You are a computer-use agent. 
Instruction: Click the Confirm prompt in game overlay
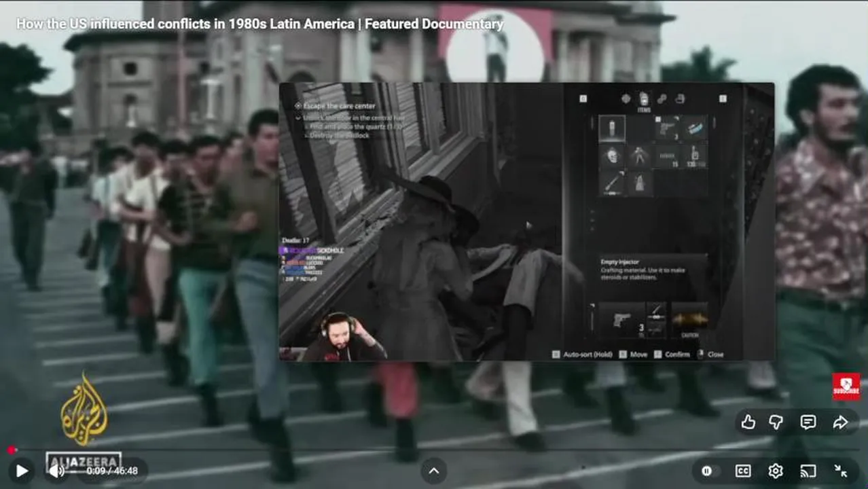coord(671,355)
